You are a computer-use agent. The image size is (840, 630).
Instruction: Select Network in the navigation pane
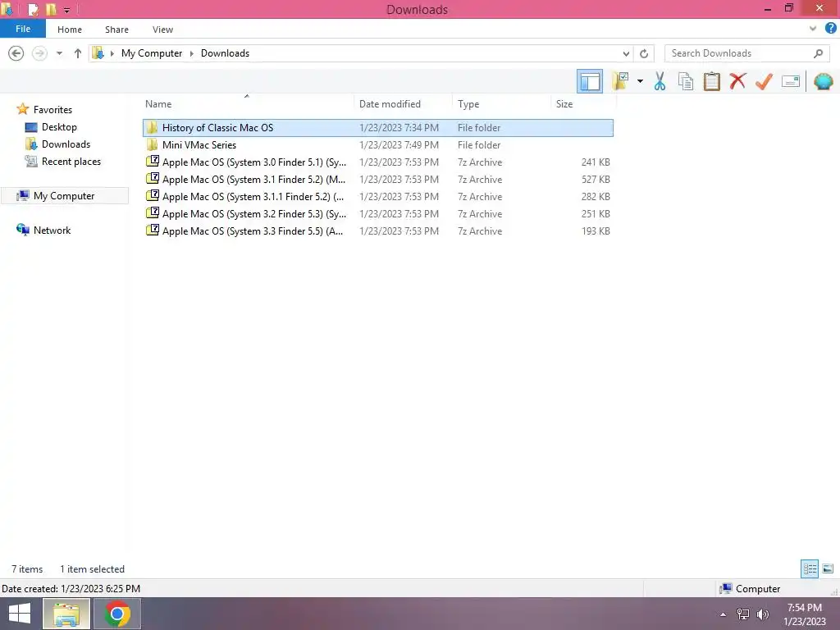point(52,230)
